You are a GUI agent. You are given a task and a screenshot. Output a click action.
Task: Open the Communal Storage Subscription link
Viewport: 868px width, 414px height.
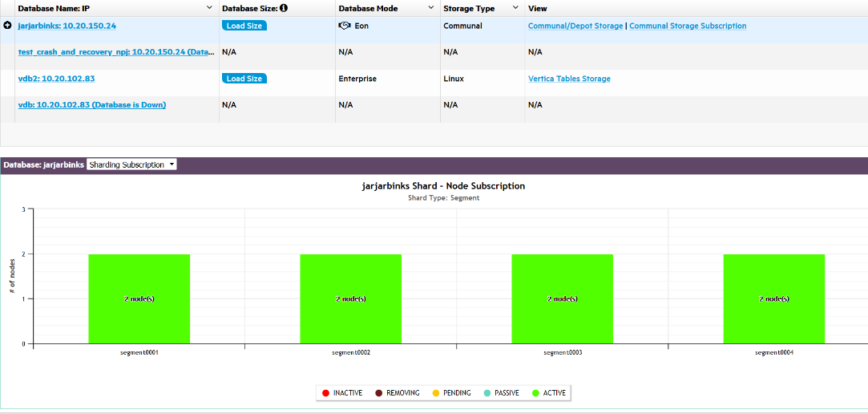(688, 26)
